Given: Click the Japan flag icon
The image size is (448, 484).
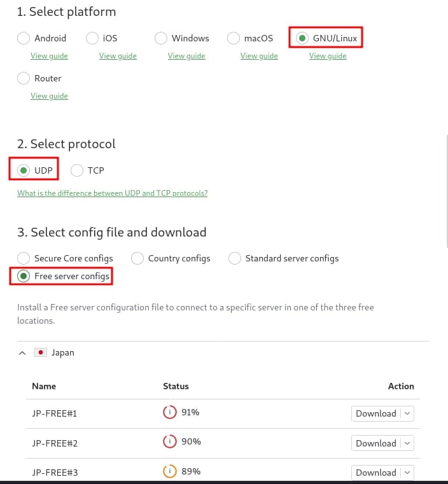Looking at the screenshot, I should 41,352.
